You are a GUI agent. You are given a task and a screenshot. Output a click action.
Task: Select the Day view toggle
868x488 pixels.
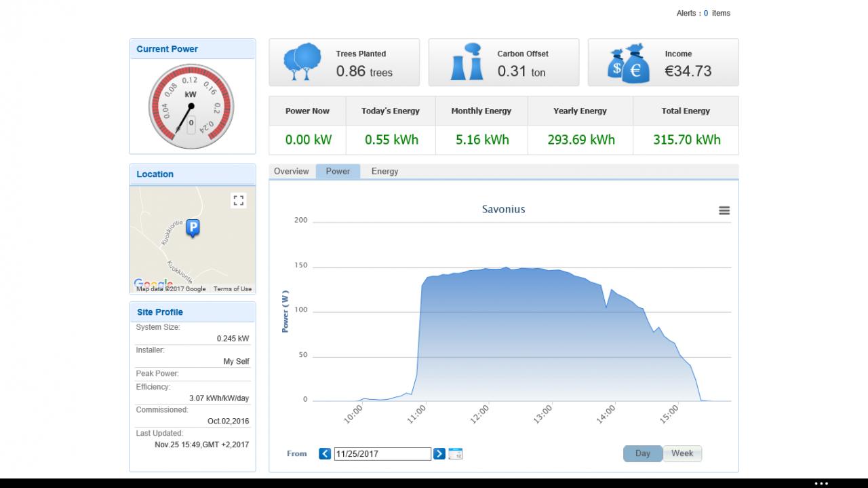point(643,453)
